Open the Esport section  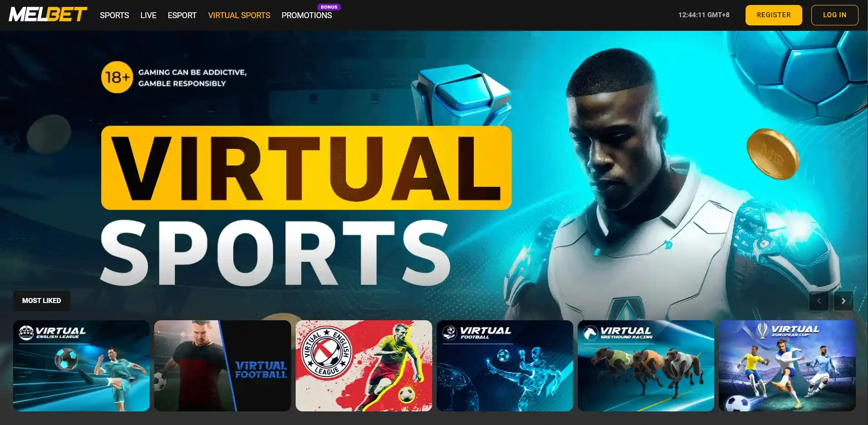tap(182, 15)
